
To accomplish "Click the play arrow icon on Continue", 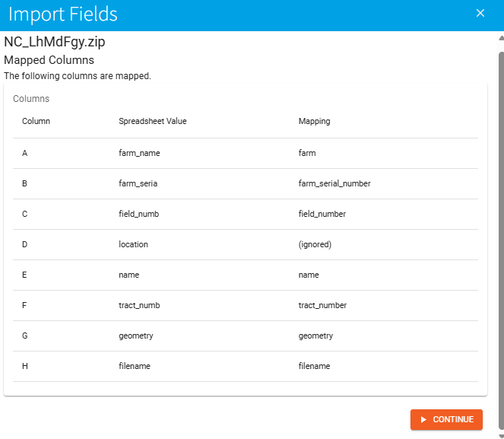I will coord(423,419).
